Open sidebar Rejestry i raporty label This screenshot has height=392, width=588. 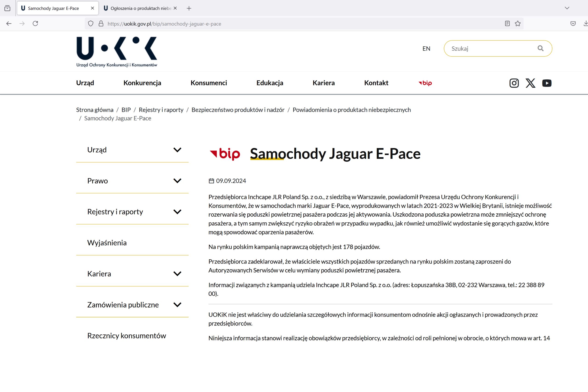(115, 212)
